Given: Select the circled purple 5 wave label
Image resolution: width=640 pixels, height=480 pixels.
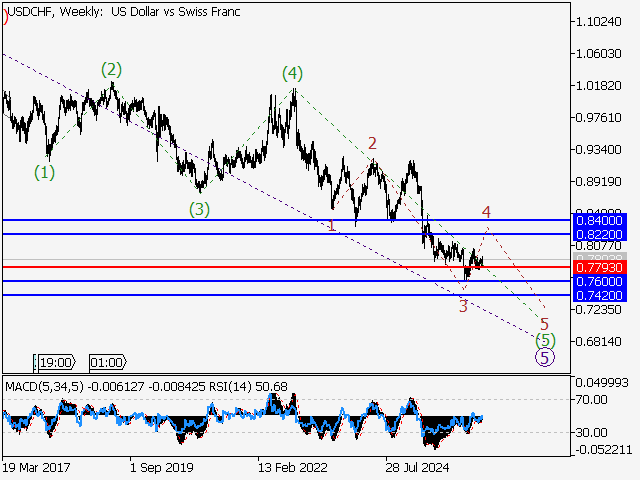Looking at the screenshot, I should pyautogui.click(x=545, y=358).
